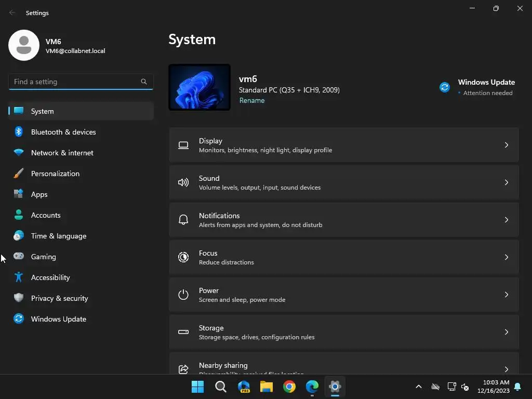Click the muted volume tray icon

465,387
